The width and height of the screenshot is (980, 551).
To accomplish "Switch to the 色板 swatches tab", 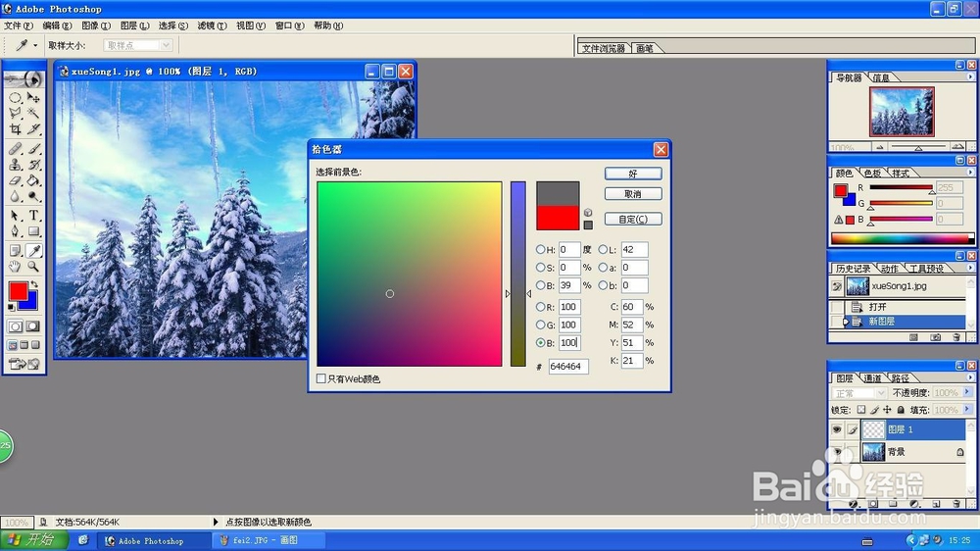I will point(872,174).
